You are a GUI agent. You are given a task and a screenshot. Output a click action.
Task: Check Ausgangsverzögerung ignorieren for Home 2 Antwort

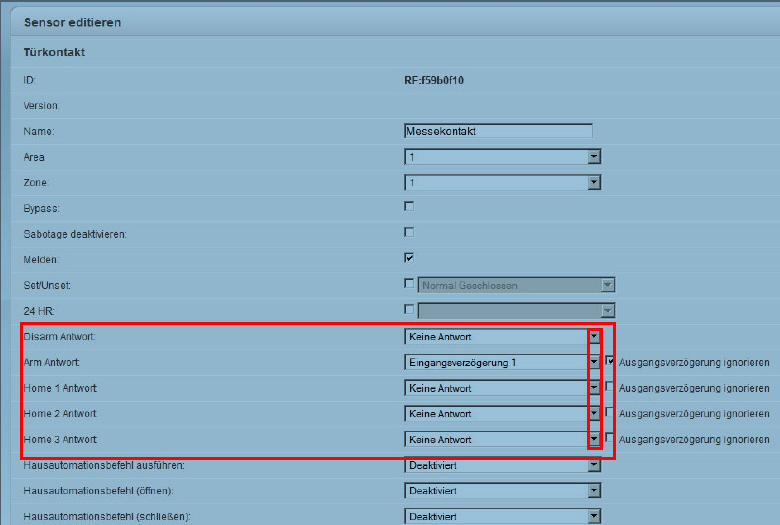click(610, 412)
